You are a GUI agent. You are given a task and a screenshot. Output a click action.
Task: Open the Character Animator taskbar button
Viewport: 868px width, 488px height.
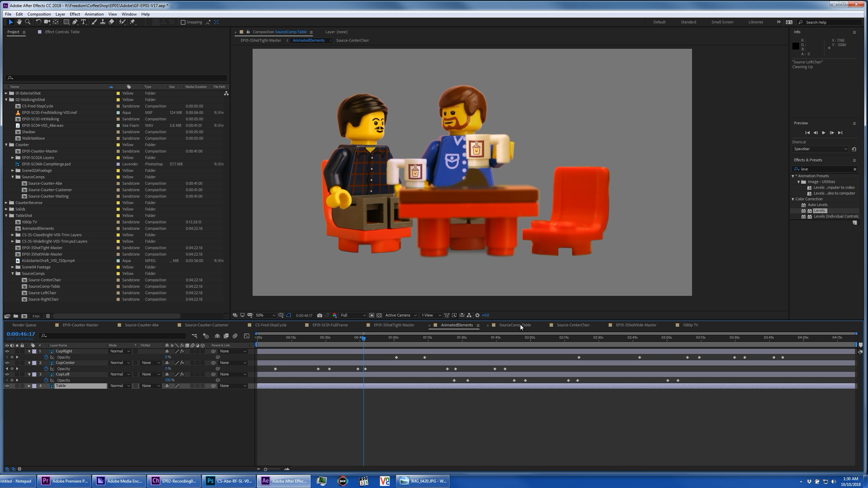pyautogui.click(x=174, y=481)
